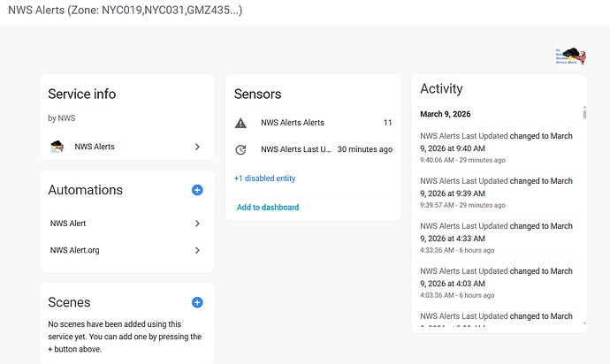Open activity entry changed at 4:03 AM
Image resolution: width=610 pixels, height=364 pixels.
point(497,283)
